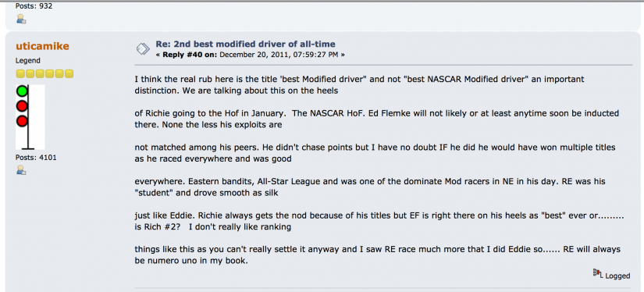Screen dimensions: 644x292
Task: Click the "Posts: 4101" count text
Action: [x=36, y=157]
